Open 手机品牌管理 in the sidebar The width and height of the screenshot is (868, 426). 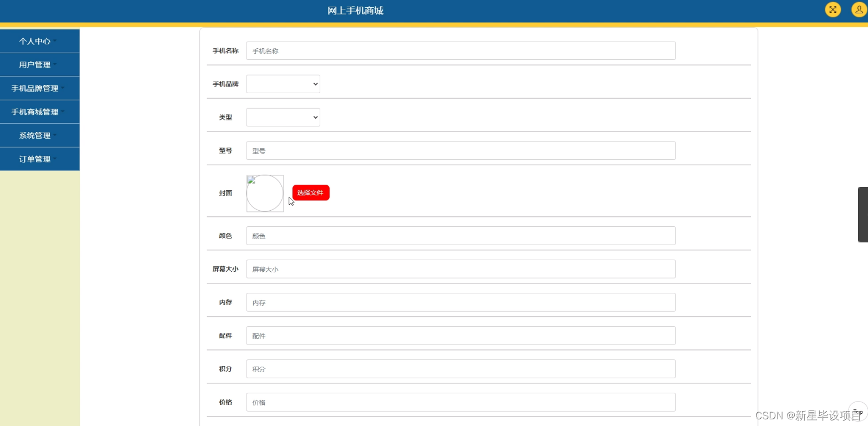[35, 88]
